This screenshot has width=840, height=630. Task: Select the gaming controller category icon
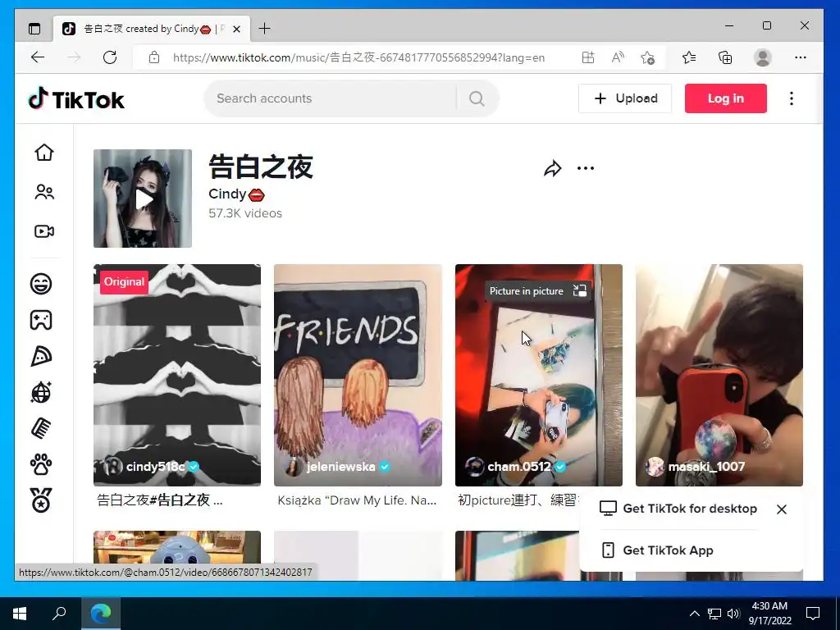41,320
